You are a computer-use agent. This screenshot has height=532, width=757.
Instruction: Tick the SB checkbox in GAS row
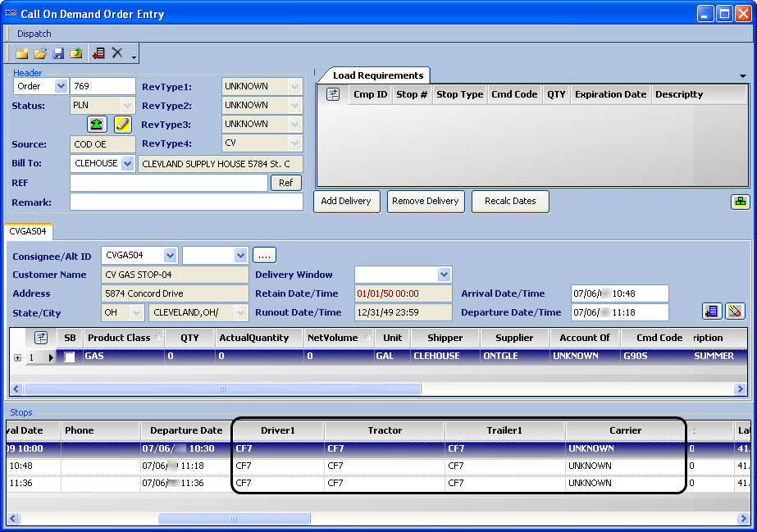pos(70,357)
